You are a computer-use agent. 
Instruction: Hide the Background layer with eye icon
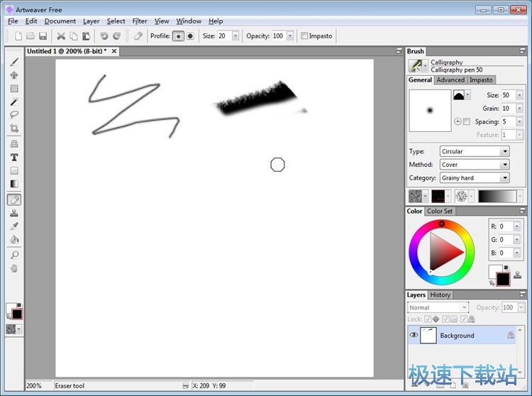point(414,335)
